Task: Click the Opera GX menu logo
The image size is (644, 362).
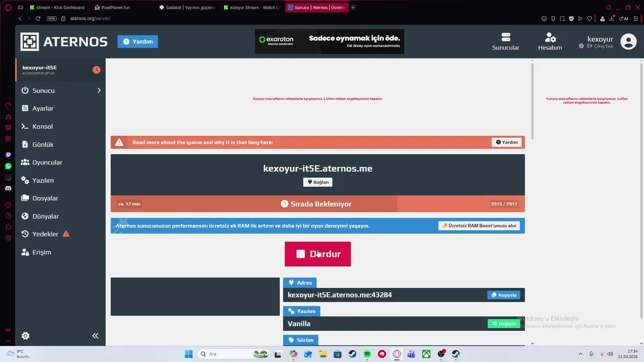Action: (x=8, y=8)
